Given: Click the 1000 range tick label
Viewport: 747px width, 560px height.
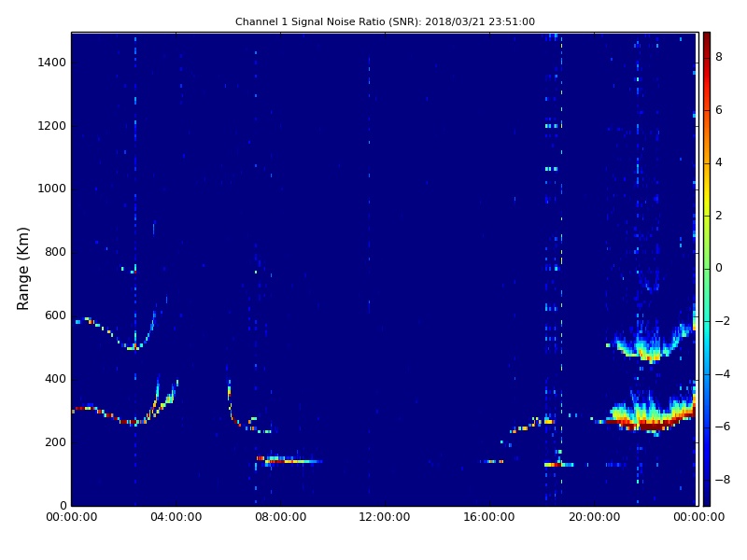Looking at the screenshot, I should point(52,189).
